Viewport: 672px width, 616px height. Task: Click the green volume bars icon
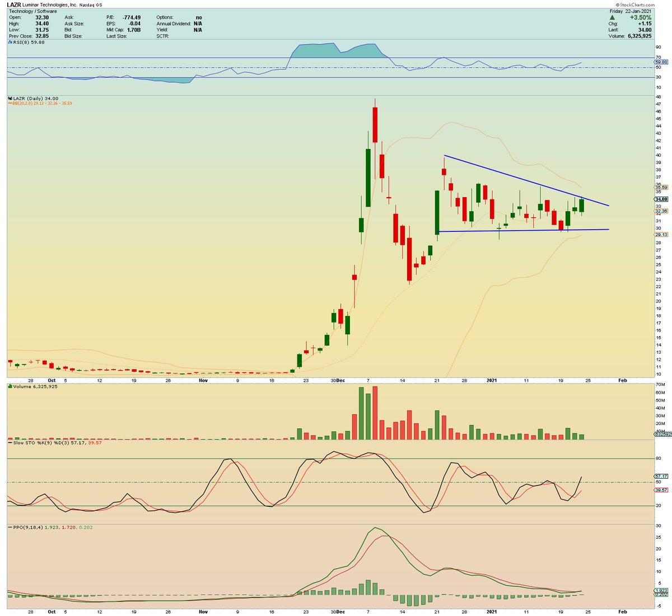coord(11,386)
